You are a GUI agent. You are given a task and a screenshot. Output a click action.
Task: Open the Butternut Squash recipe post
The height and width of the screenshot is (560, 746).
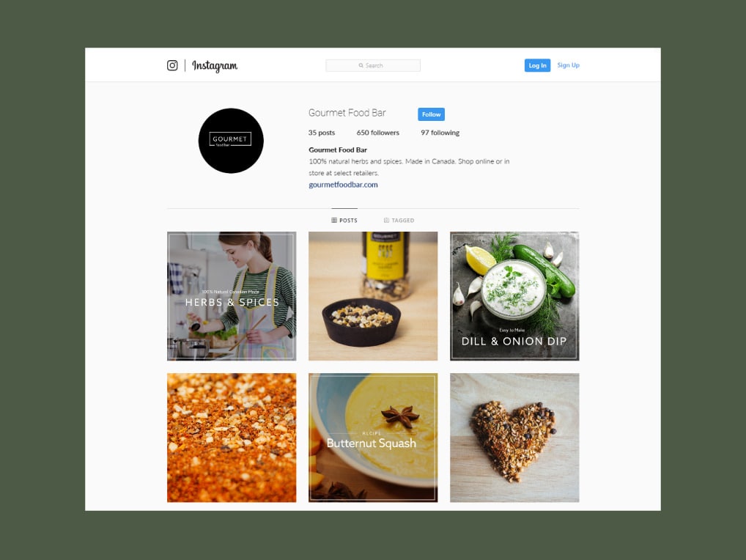pos(373,438)
